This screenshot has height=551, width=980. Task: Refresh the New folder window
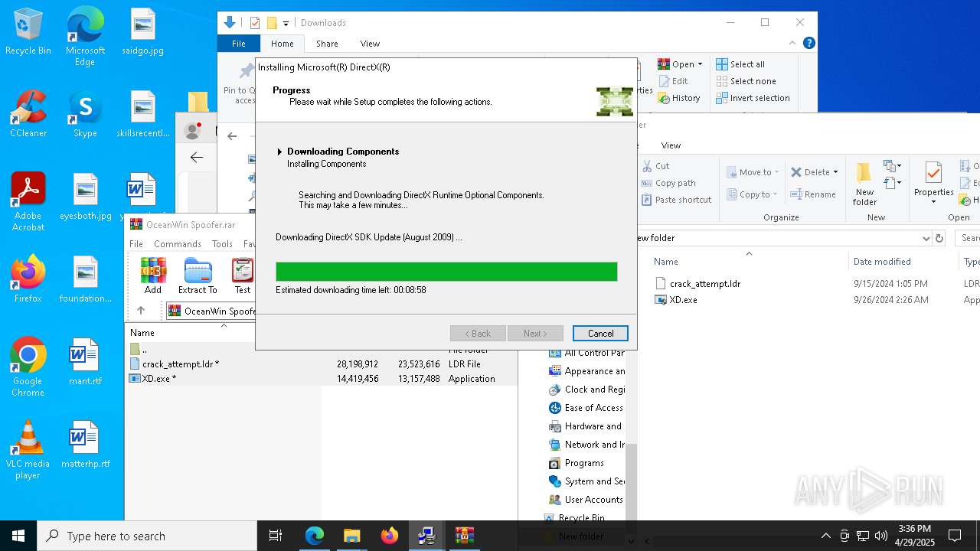point(940,238)
